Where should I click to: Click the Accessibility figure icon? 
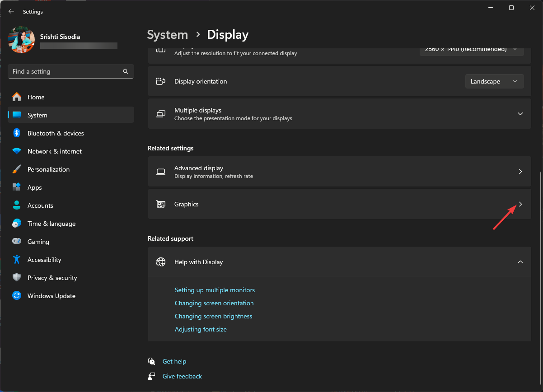click(x=17, y=260)
